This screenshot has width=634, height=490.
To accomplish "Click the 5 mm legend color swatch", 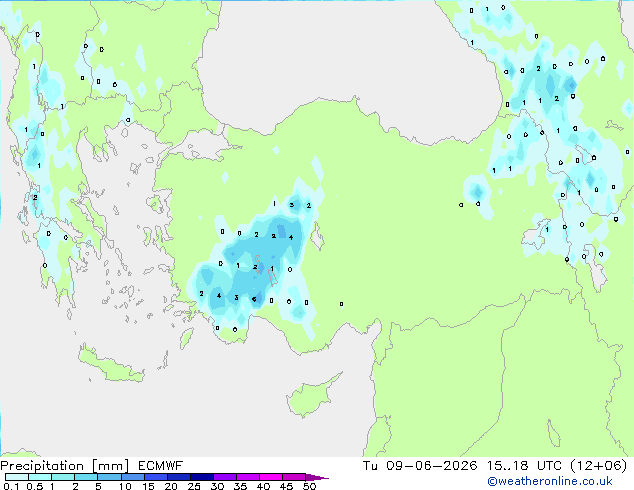I will click(109, 477).
